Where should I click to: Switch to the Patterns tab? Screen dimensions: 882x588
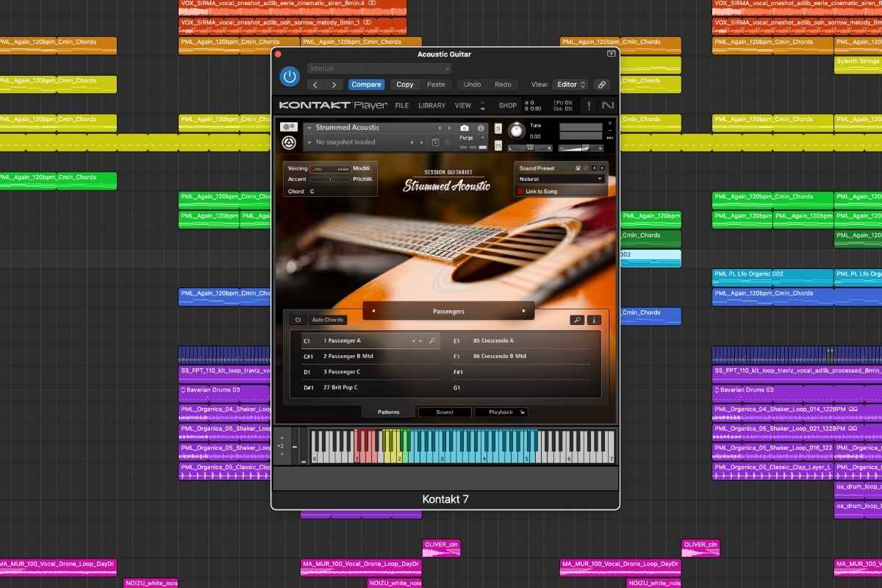pos(389,412)
